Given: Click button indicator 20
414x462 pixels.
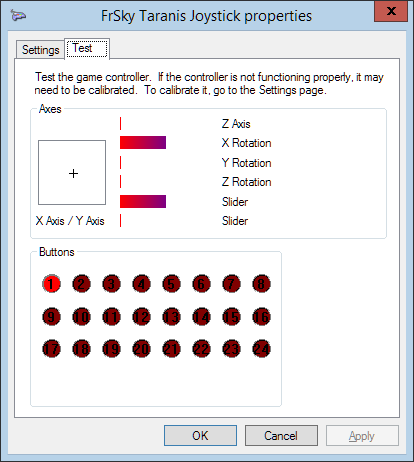Looking at the screenshot, I should pyautogui.click(x=141, y=349).
